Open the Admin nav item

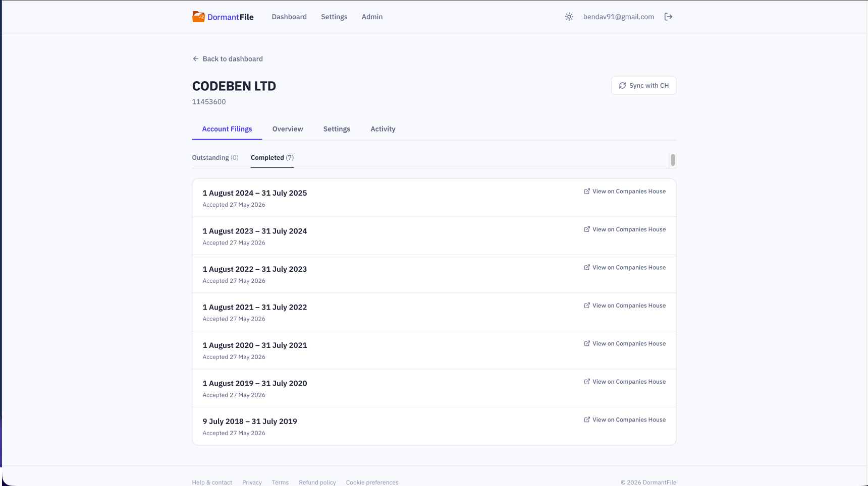coord(372,17)
